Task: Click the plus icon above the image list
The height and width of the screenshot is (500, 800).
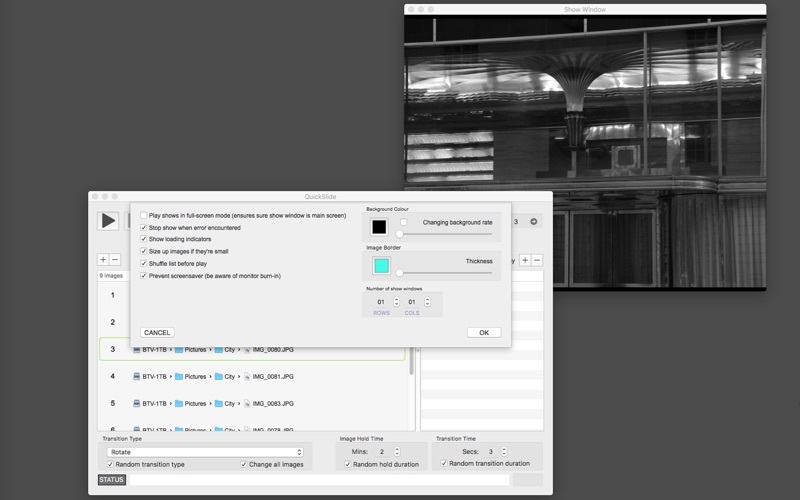Action: pos(103,260)
